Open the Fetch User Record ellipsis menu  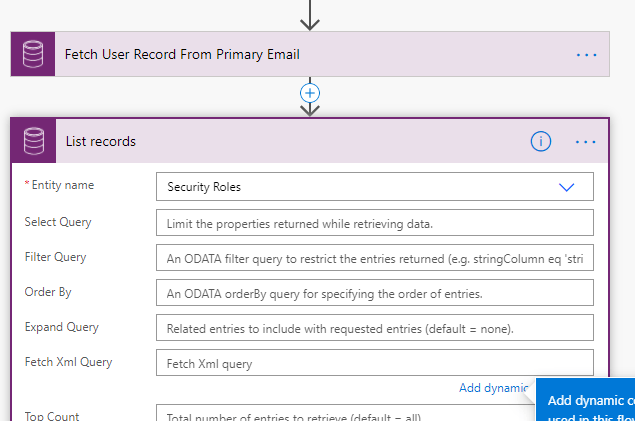[x=586, y=54]
